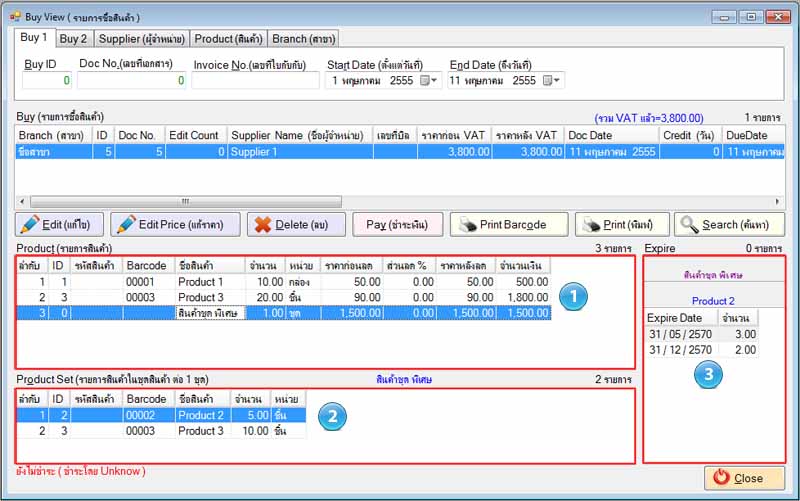Click the Search button label
Screen dimensions: 800x501
pyautogui.click(x=735, y=224)
